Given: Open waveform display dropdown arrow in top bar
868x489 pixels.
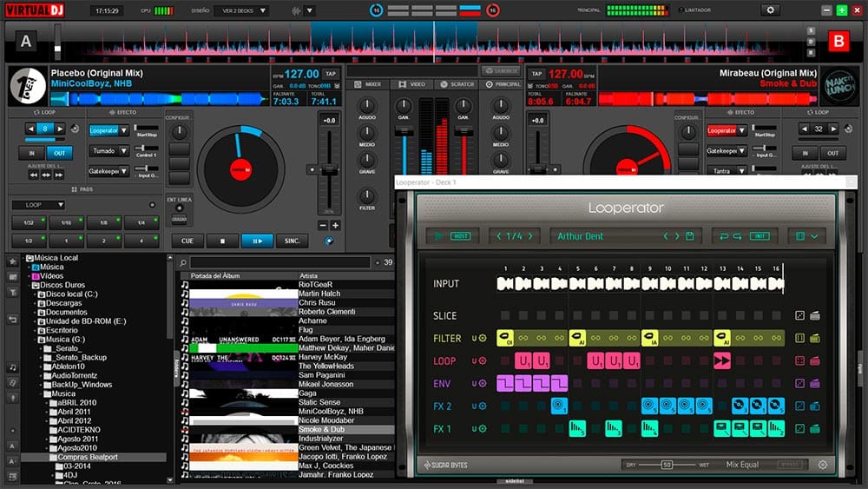Looking at the screenshot, I should pos(310,10).
